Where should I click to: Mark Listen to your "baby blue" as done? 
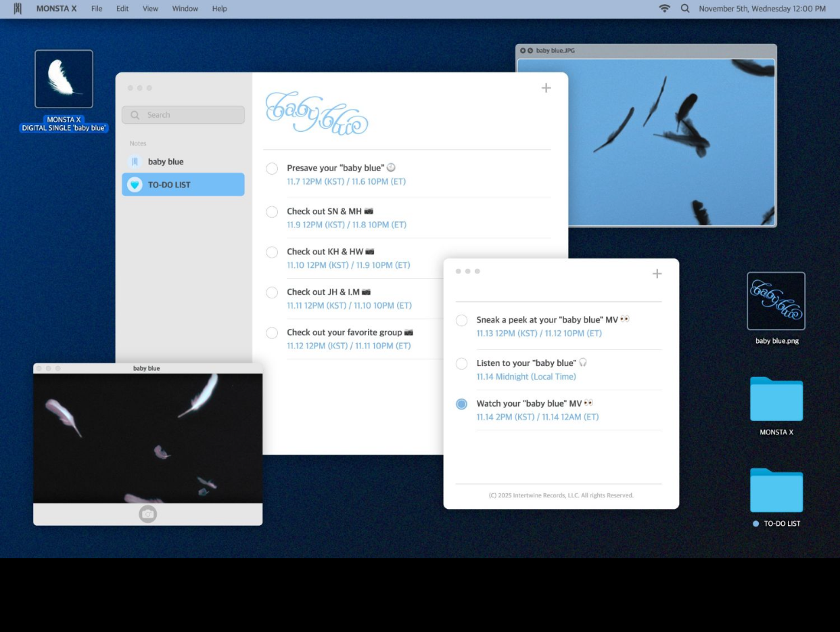pyautogui.click(x=461, y=363)
